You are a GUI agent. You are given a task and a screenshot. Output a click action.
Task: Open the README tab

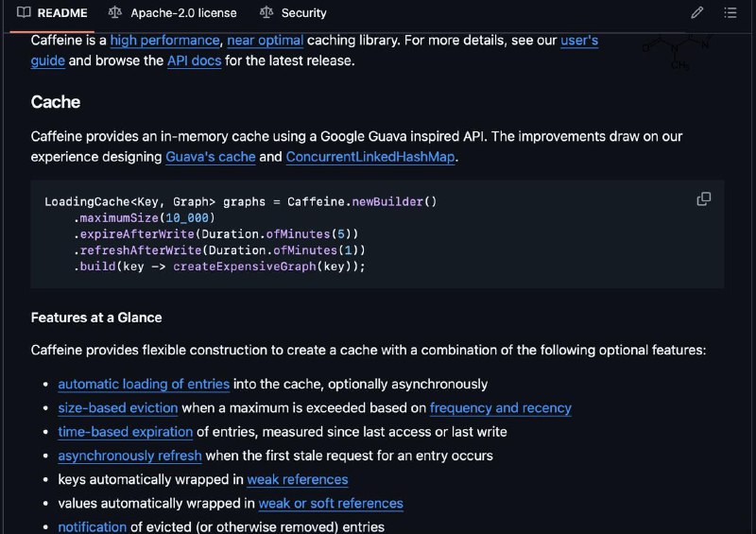point(52,13)
